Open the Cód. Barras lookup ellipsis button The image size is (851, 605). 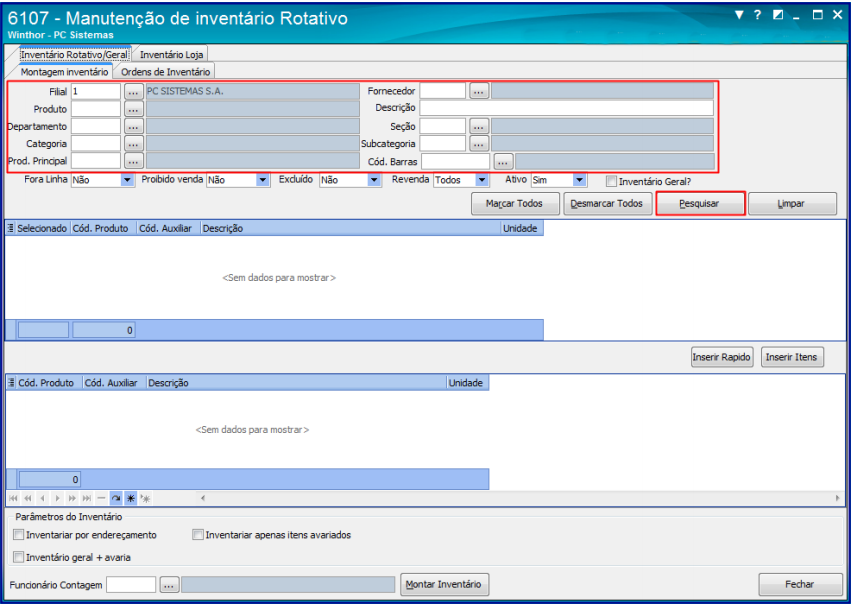503,162
